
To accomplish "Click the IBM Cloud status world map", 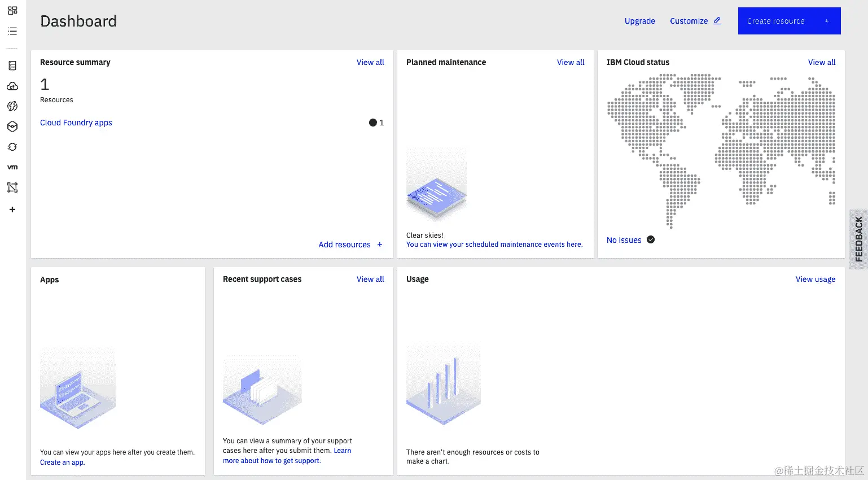I will pyautogui.click(x=721, y=151).
